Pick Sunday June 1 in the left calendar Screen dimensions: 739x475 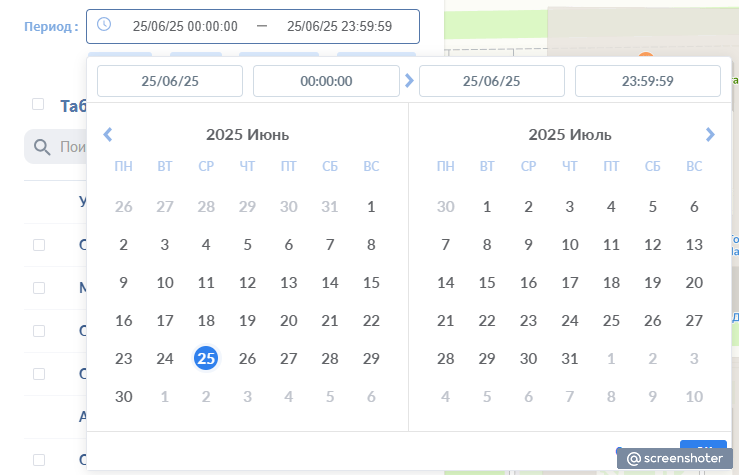(371, 206)
